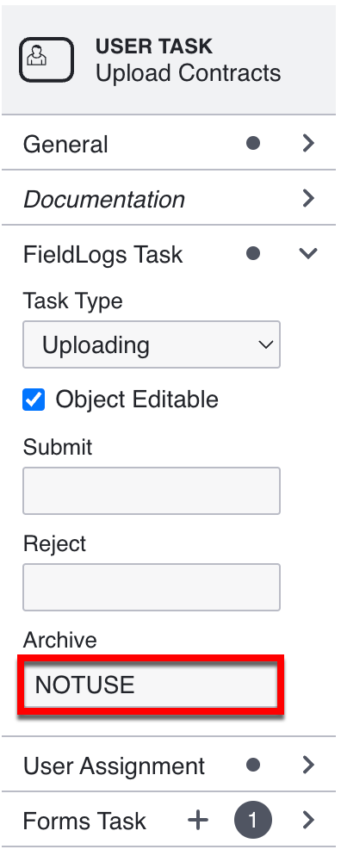Click the User Assignment dot indicator
The width and height of the screenshot is (341, 868).
coord(253,765)
